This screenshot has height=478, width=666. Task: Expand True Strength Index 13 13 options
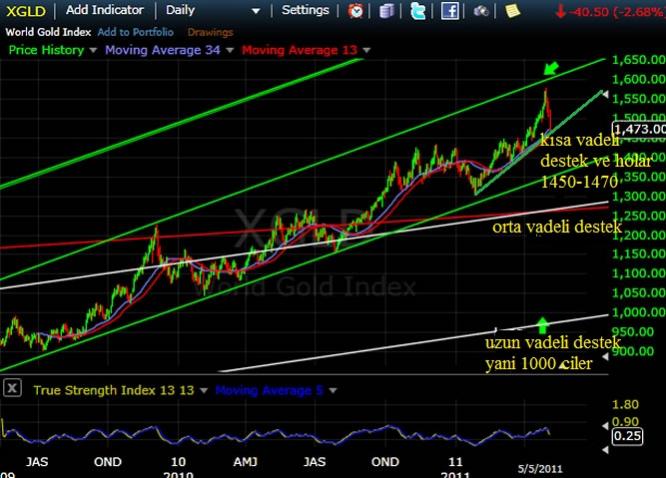click(x=203, y=390)
